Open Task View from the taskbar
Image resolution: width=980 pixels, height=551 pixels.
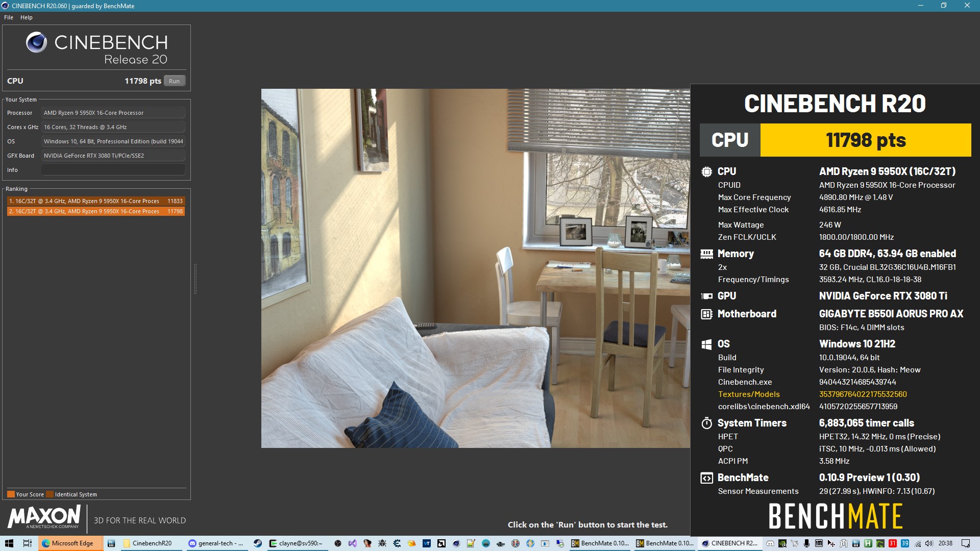(27, 543)
